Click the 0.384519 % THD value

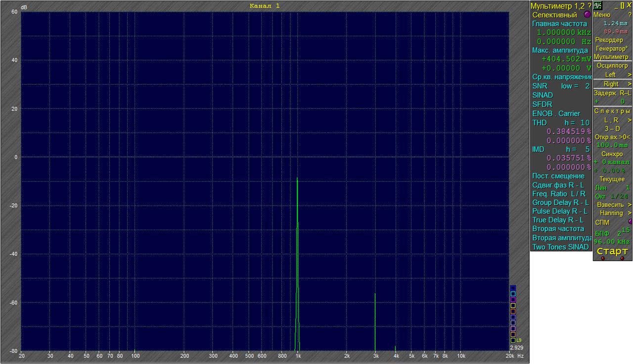click(569, 132)
